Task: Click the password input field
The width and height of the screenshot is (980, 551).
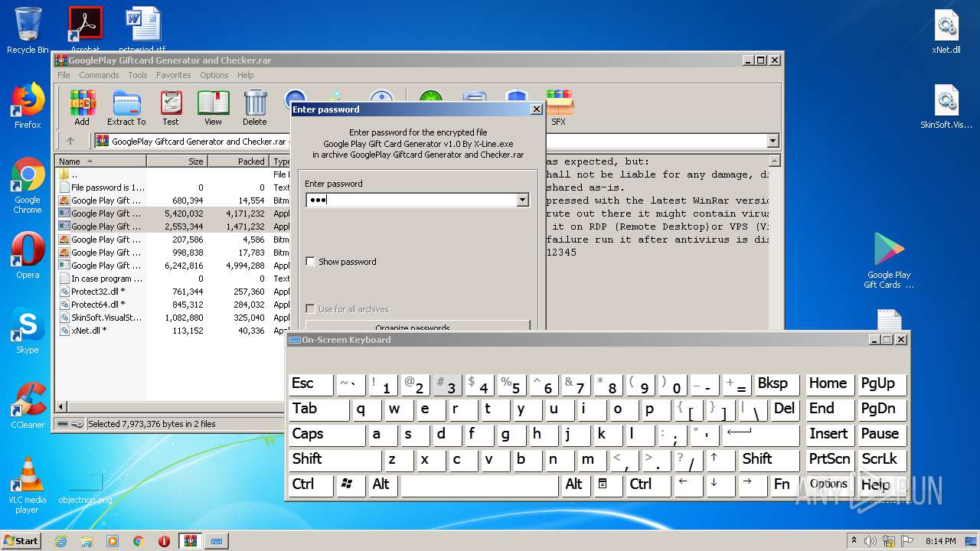Action: [411, 201]
